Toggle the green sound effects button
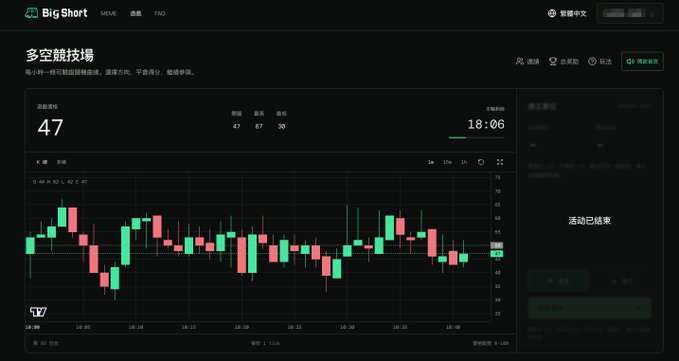The image size is (679, 361). point(642,61)
